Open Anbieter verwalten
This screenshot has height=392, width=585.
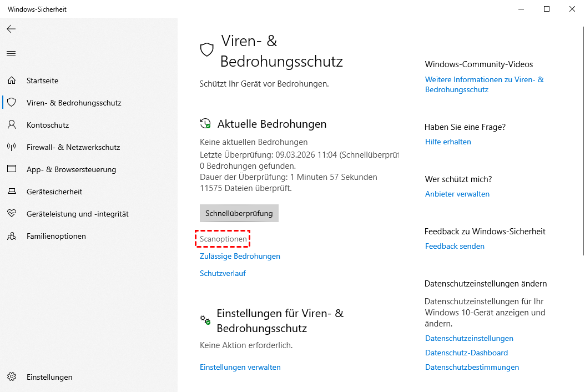(457, 194)
